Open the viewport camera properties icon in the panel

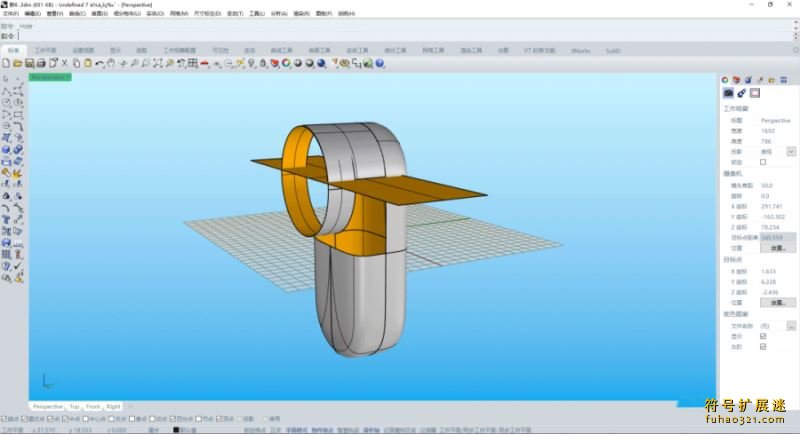tap(728, 93)
